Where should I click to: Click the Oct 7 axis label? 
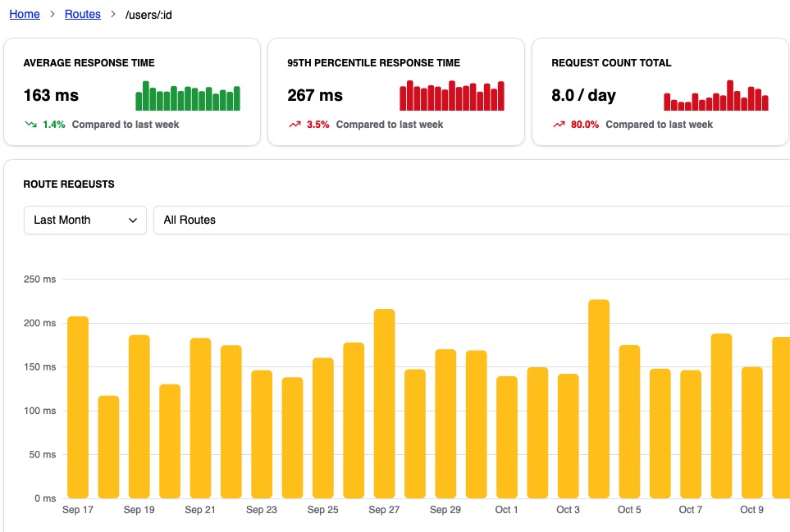click(690, 509)
